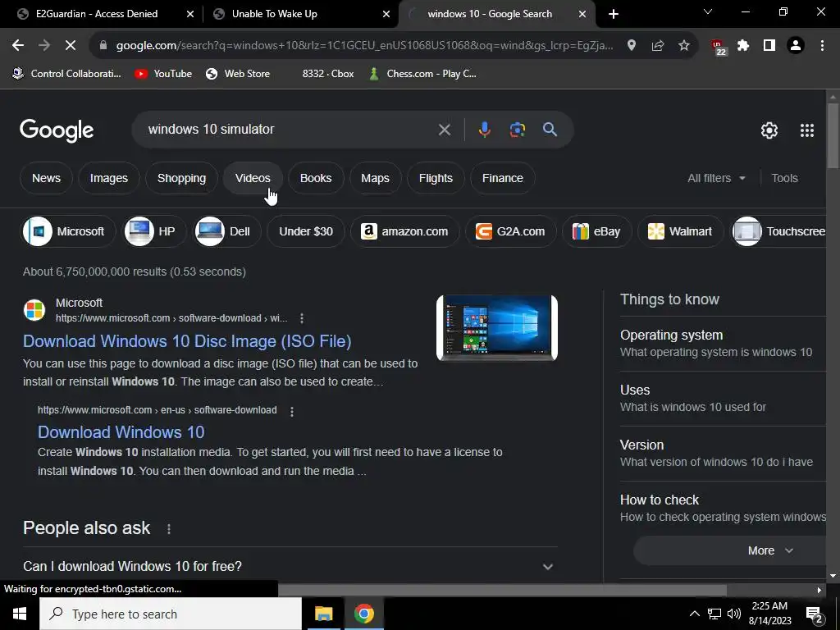The width and height of the screenshot is (840, 630).
Task: Open People also ask options menu
Action: click(x=169, y=529)
